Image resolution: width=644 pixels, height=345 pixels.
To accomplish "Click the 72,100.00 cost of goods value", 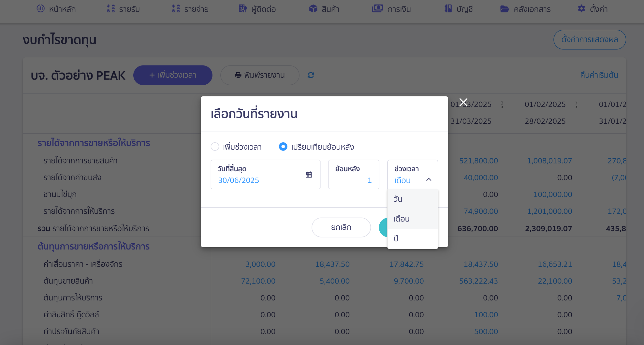I will 258,281.
